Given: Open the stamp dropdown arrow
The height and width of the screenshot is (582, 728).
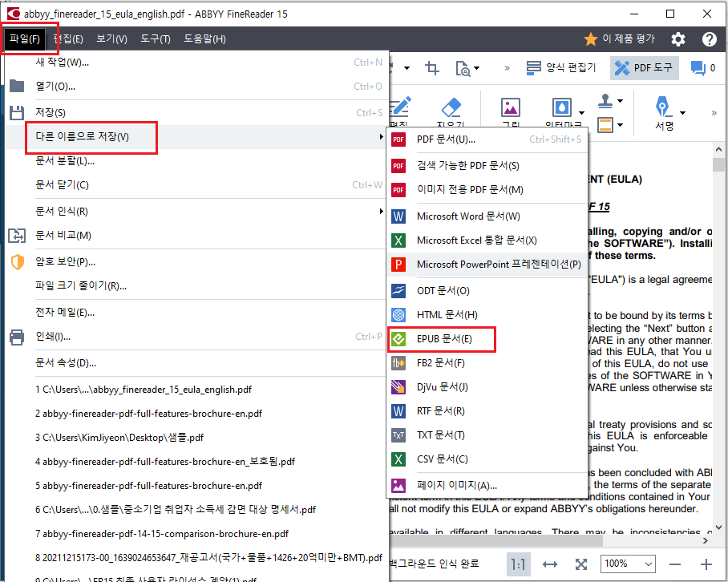Looking at the screenshot, I should coord(621,101).
